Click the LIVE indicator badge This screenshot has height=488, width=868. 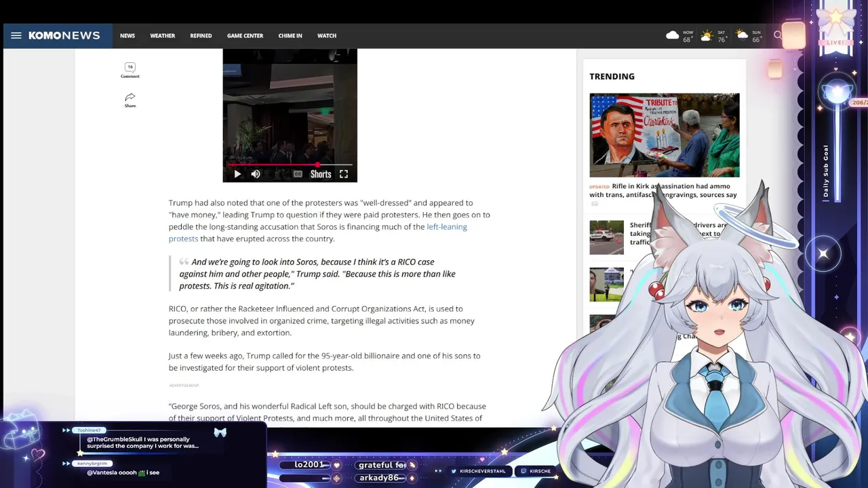[x=835, y=42]
